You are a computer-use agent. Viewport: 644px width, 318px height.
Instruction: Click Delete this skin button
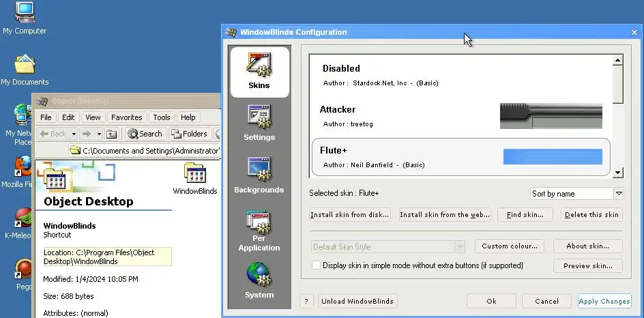[591, 215]
